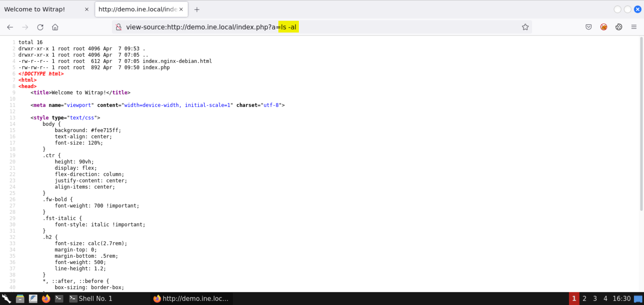Click the FoxyProxy extension icon
The height and width of the screenshot is (305, 644).
[x=604, y=27]
